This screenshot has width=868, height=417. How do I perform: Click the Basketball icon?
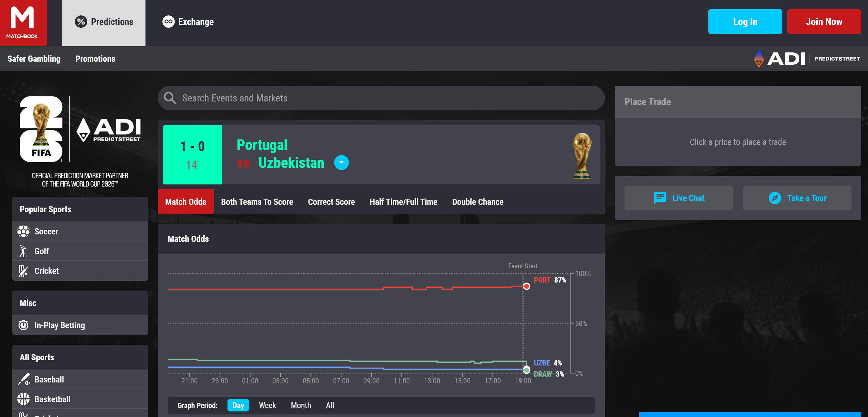coord(23,399)
